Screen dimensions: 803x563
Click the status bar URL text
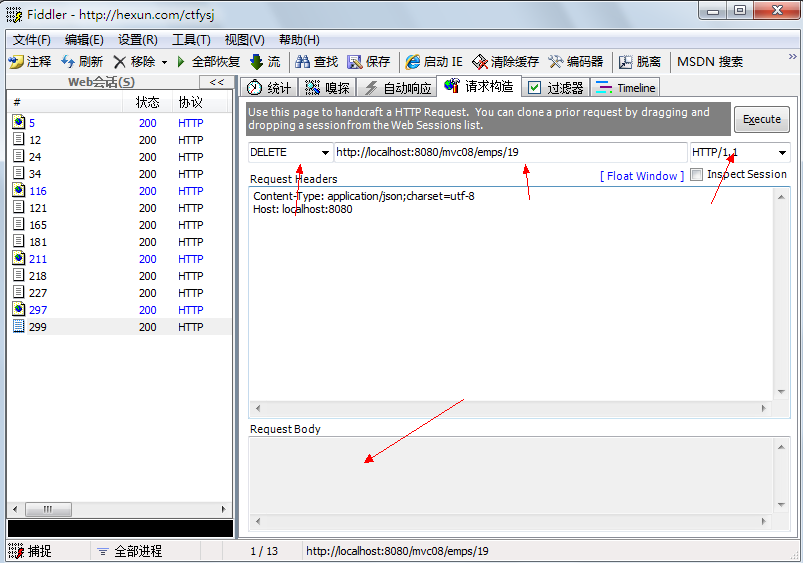pyautogui.click(x=397, y=551)
